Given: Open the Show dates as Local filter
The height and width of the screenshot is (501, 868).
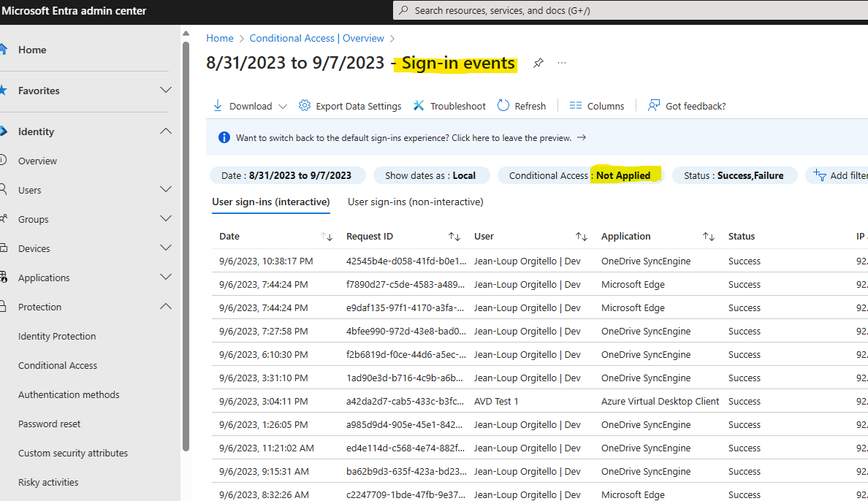Looking at the screenshot, I should 431,175.
